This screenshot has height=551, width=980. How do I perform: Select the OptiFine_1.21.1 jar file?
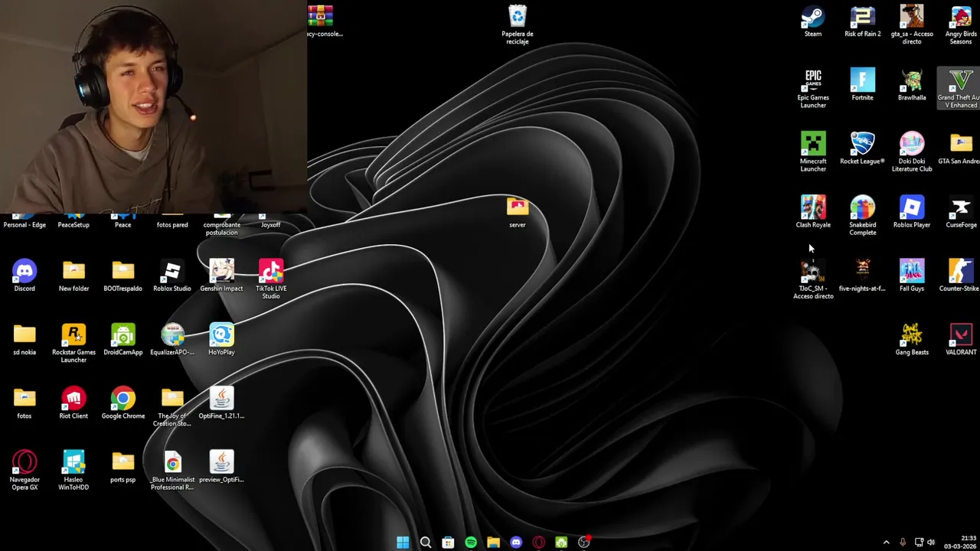click(221, 403)
